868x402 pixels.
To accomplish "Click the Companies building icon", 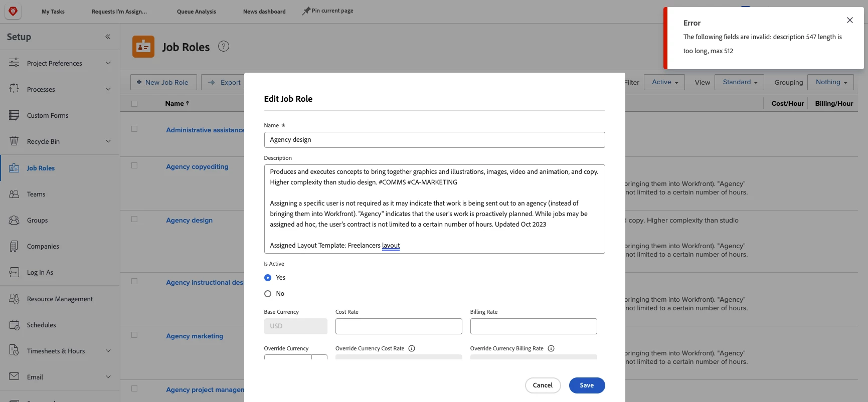I will pyautogui.click(x=14, y=246).
